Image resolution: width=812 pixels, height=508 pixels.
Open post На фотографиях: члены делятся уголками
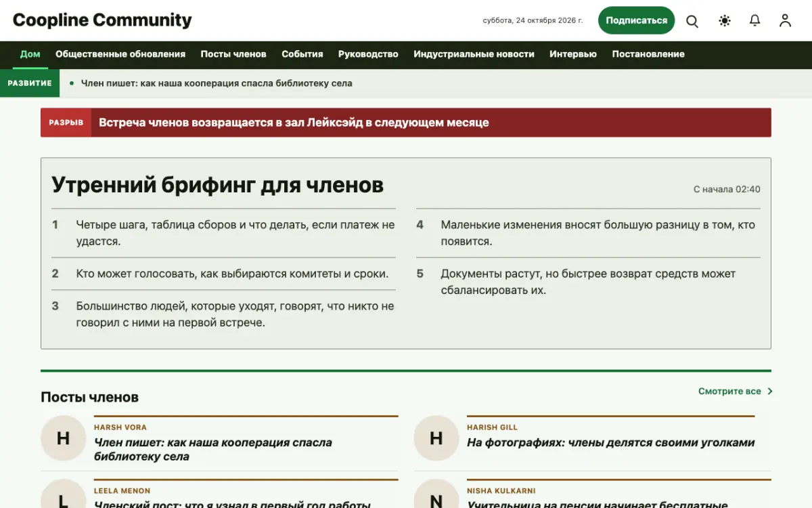(x=611, y=442)
